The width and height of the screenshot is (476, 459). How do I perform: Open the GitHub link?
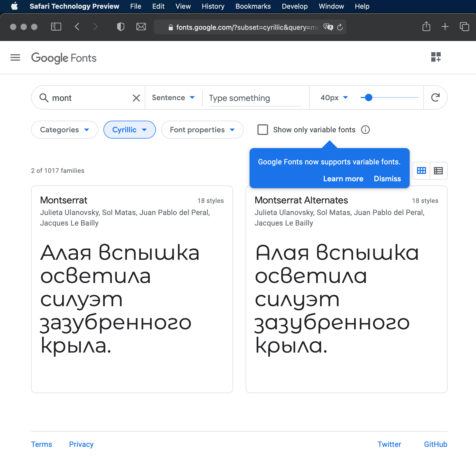click(436, 444)
